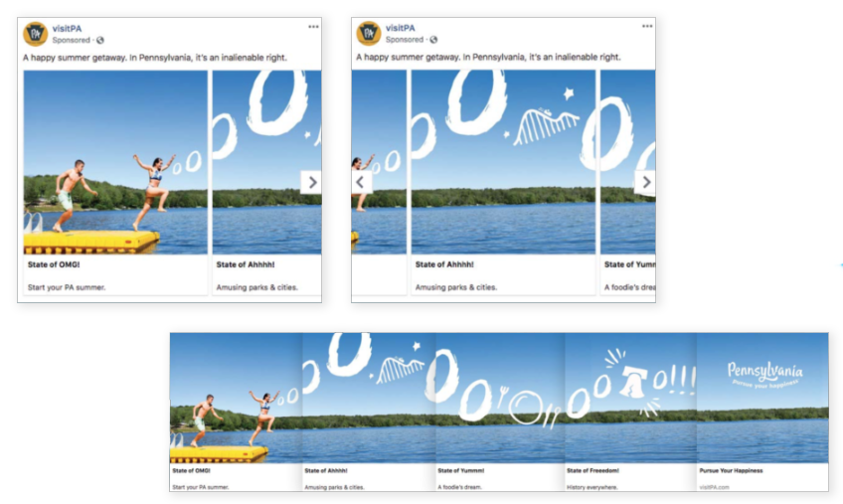This screenshot has width=843, height=504.
Task: Select State of Freedom! panel in strip
Action: (630, 412)
